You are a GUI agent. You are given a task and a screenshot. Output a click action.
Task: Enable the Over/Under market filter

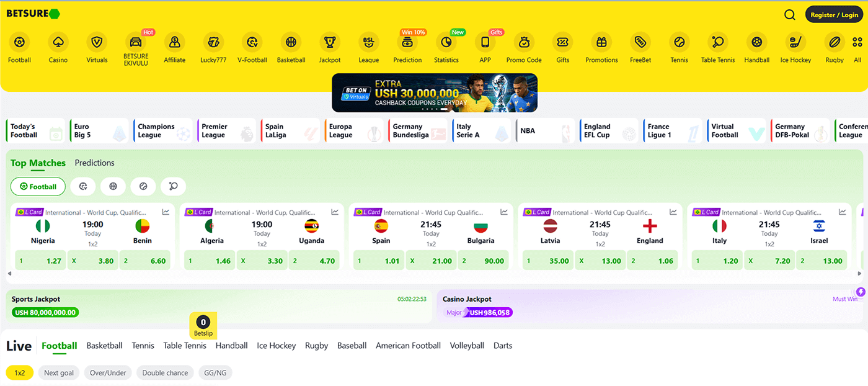[x=108, y=372]
